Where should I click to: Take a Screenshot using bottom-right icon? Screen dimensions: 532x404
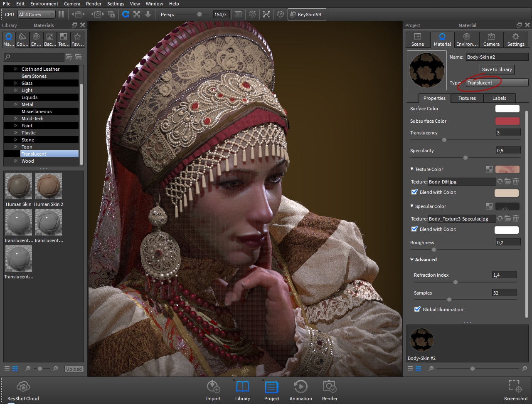[516, 390]
